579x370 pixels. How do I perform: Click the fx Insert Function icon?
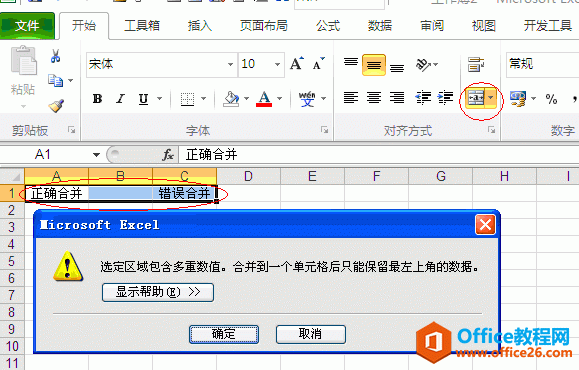168,155
